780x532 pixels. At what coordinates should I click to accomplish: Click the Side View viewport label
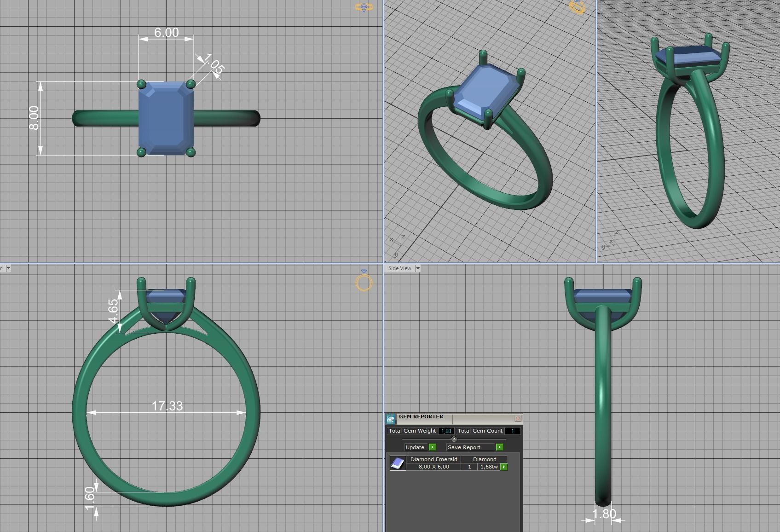point(399,268)
